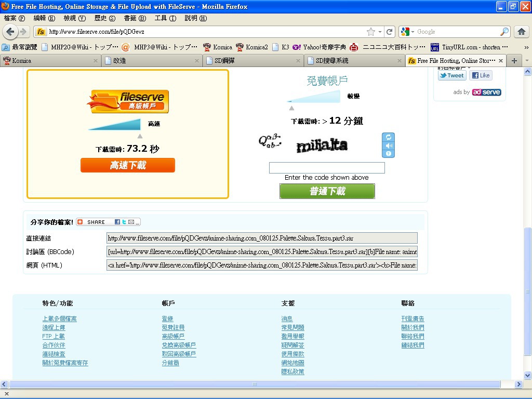Click the horizontal scrollbar thumb
This screenshot has width=532, height=399.
[255, 384]
